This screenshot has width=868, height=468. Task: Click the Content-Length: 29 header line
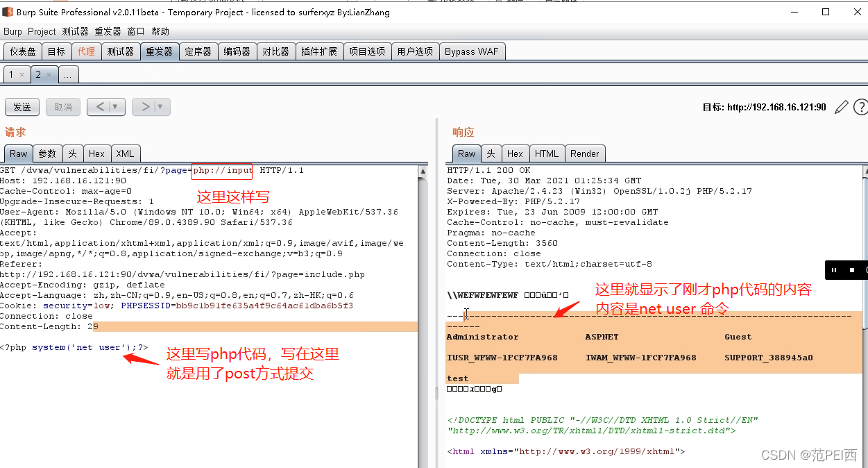click(x=49, y=326)
